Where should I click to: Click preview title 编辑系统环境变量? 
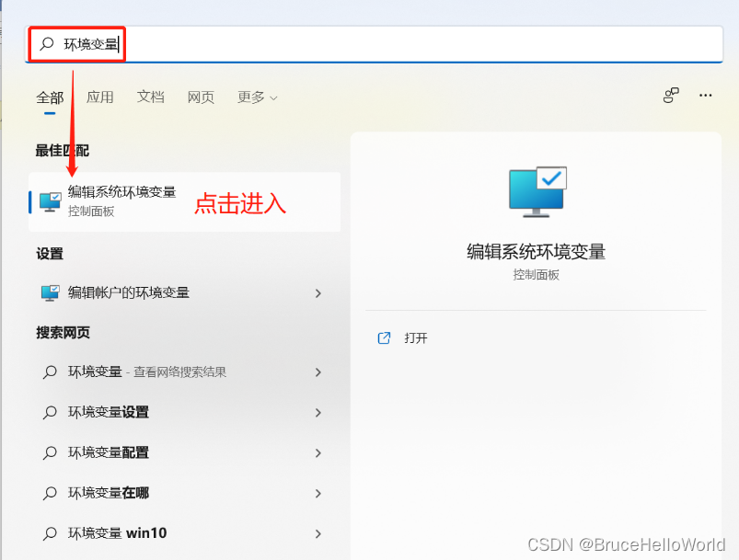pos(536,252)
